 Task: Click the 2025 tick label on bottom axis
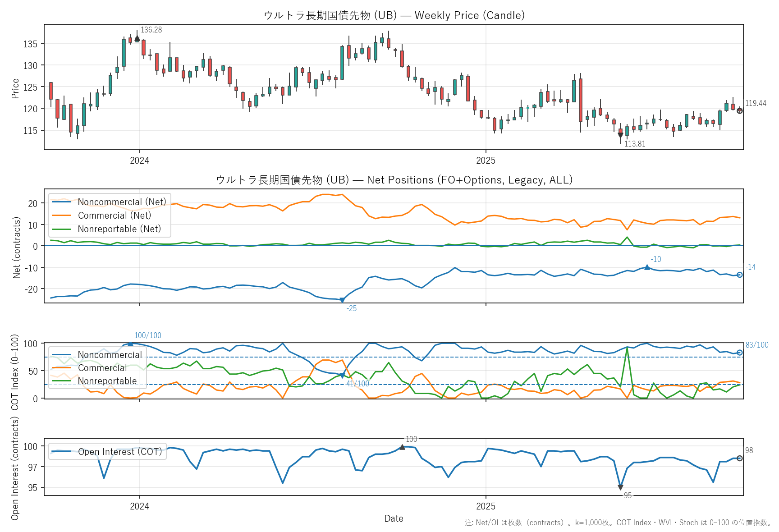486,506
